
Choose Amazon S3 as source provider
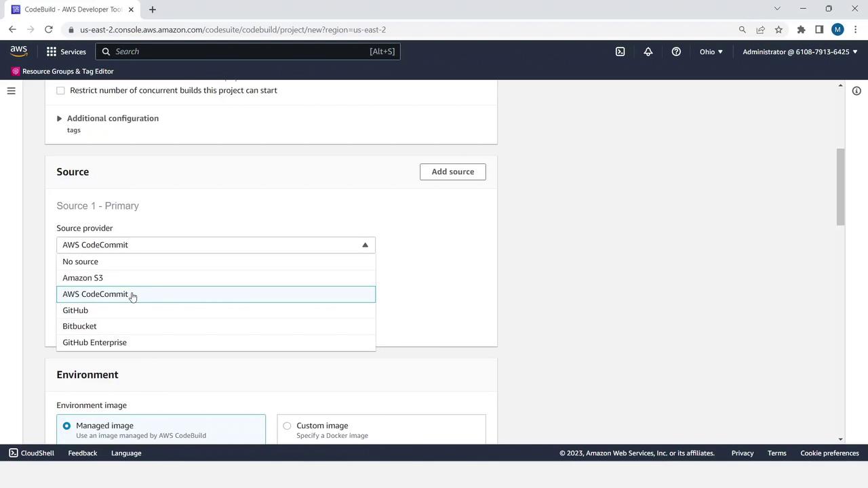[216, 278]
